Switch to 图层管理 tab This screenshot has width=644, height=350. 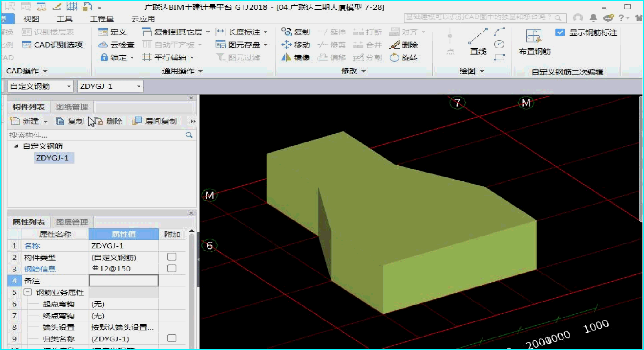72,222
